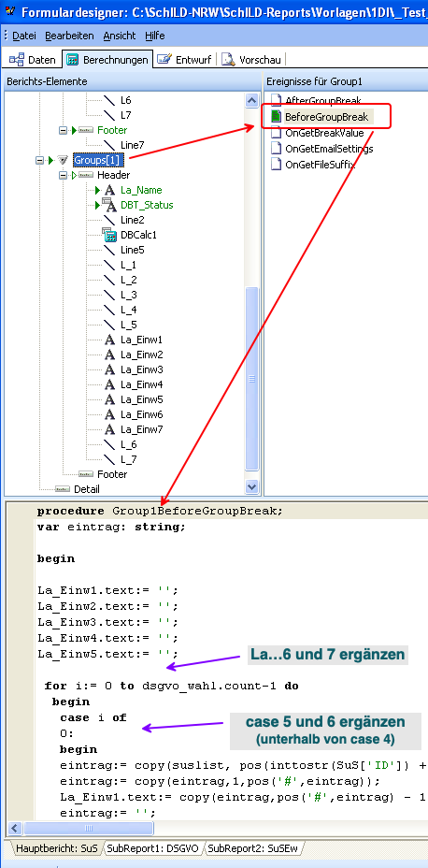Click the code editor left scroll arrow
Screen dimensions: 428x868
point(15,828)
